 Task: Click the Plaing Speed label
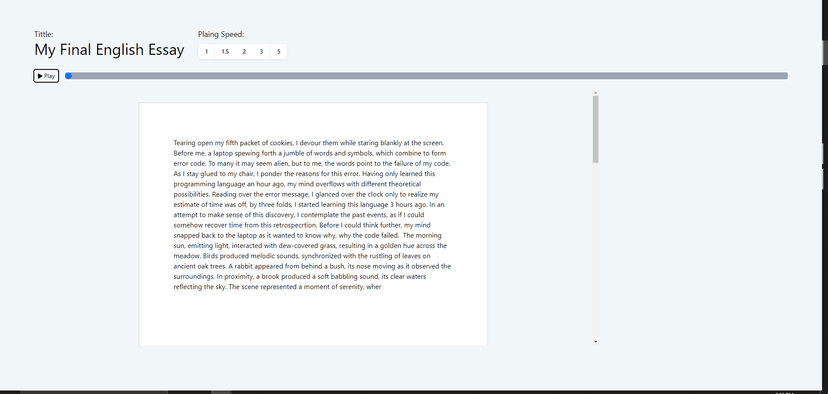(221, 34)
